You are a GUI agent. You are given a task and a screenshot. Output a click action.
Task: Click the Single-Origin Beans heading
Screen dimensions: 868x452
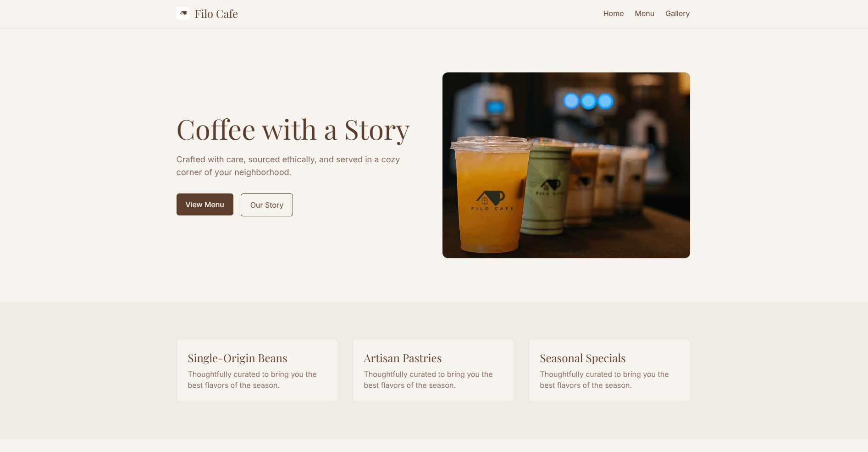point(237,358)
